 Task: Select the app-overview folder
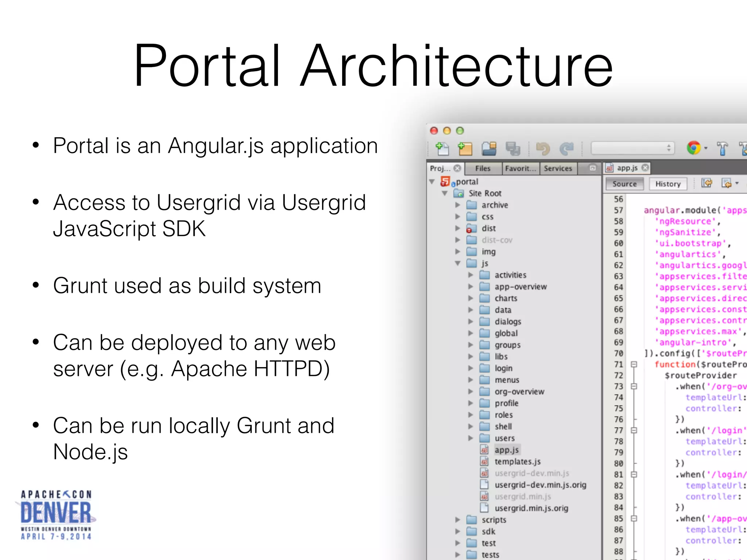coord(520,287)
